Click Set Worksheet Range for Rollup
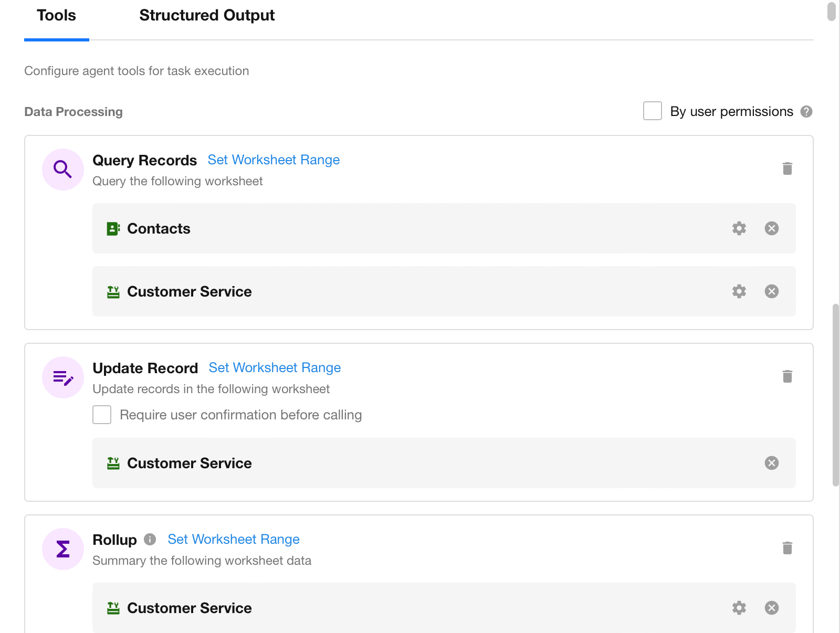 tap(234, 540)
